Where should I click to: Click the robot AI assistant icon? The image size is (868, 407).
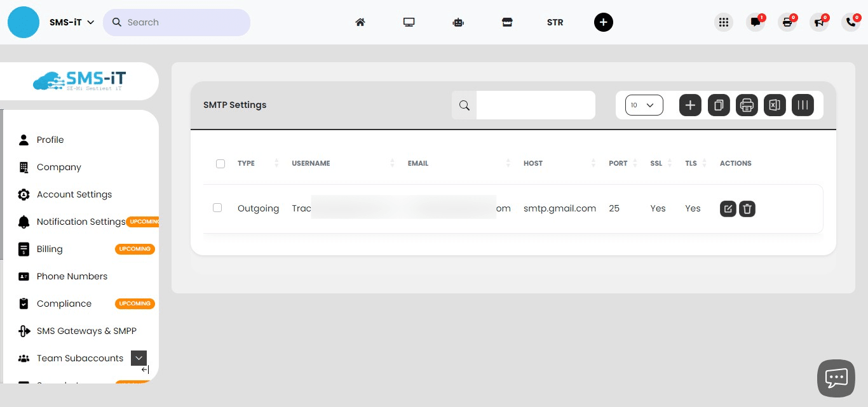(x=458, y=22)
